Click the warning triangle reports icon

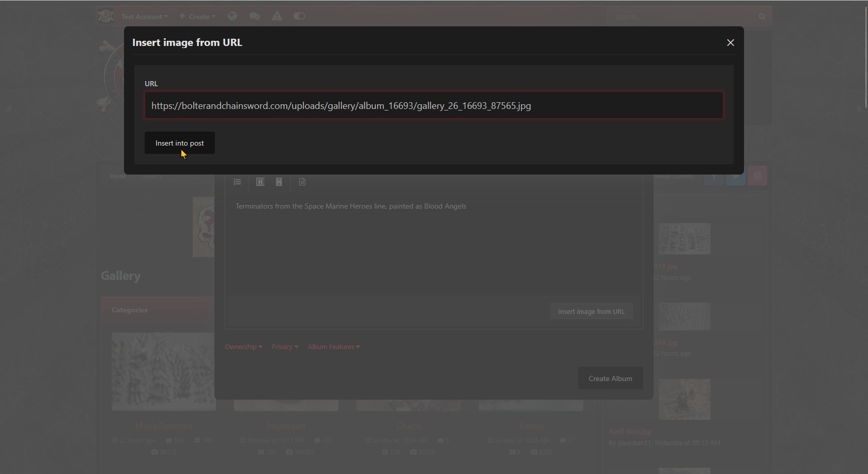[x=277, y=17]
